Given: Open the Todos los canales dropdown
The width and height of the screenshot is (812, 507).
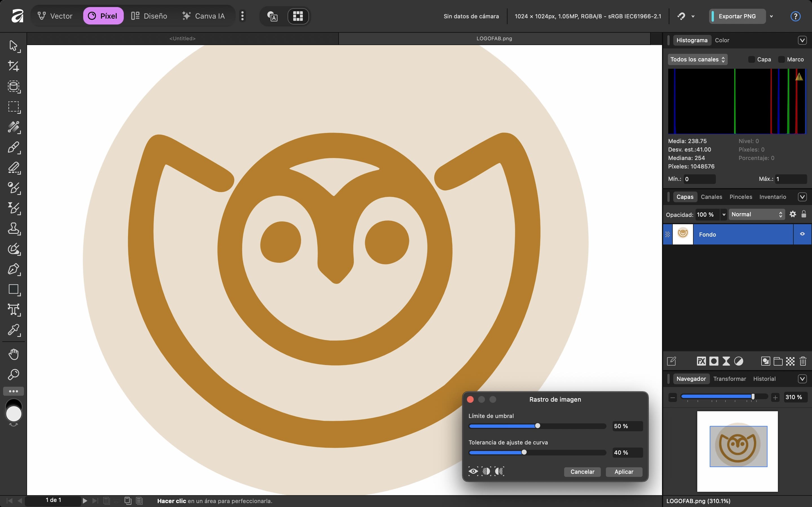Looking at the screenshot, I should [x=697, y=59].
